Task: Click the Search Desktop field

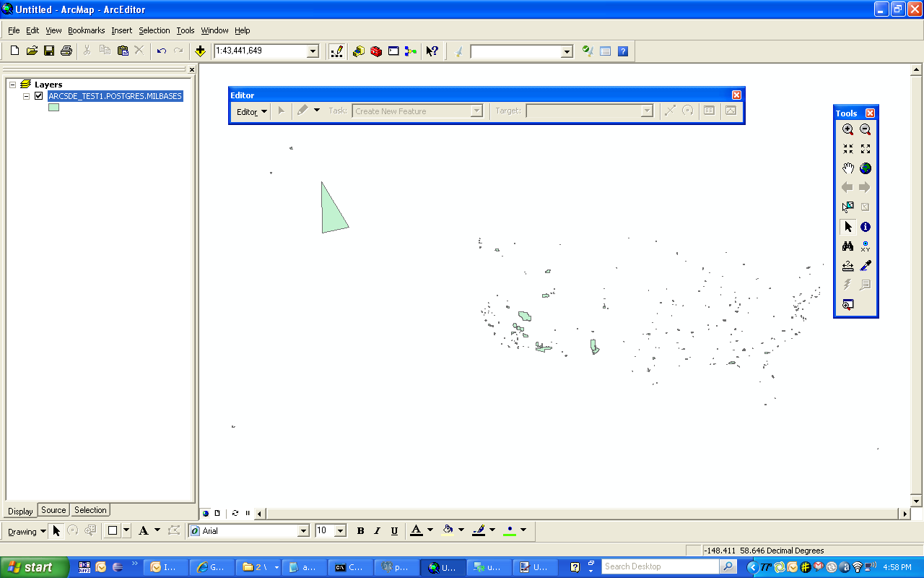Action: coord(661,566)
